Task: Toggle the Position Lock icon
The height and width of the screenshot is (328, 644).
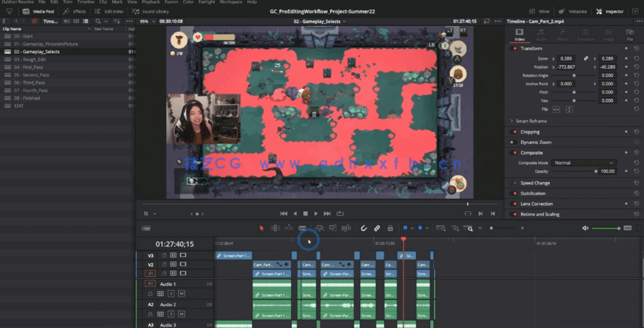Action: pos(390,228)
